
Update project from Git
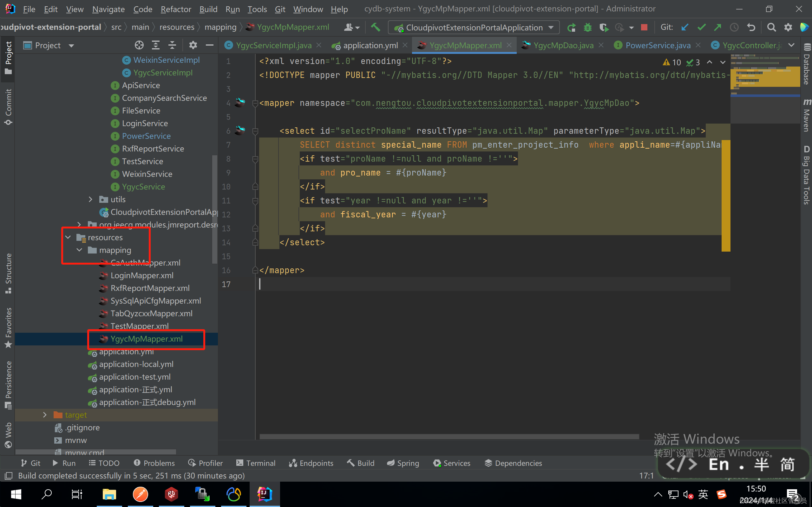[x=684, y=28]
